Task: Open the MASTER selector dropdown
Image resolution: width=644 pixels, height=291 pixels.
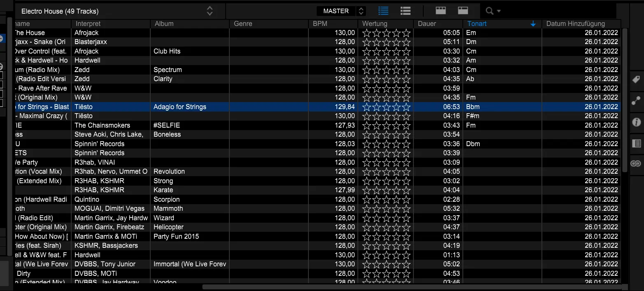Action: (x=341, y=11)
